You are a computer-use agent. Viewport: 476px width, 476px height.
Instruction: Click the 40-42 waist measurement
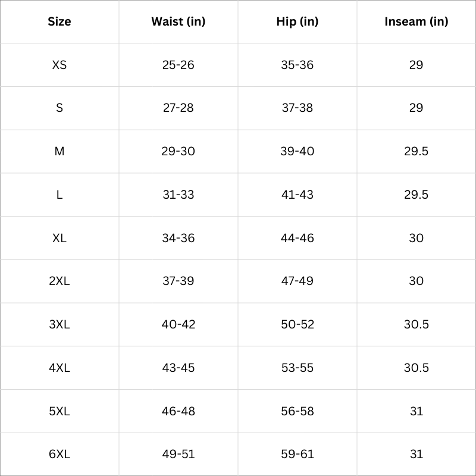pos(178,324)
